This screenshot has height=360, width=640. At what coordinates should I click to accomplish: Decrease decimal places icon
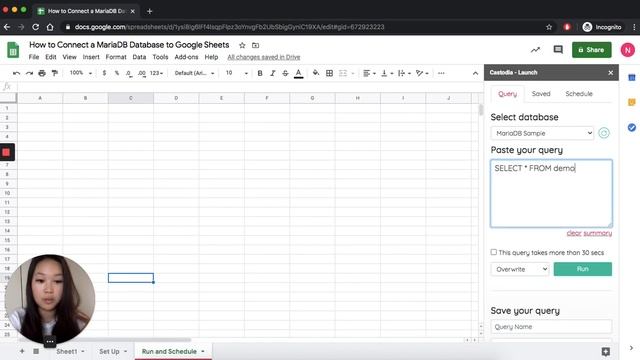[129, 73]
